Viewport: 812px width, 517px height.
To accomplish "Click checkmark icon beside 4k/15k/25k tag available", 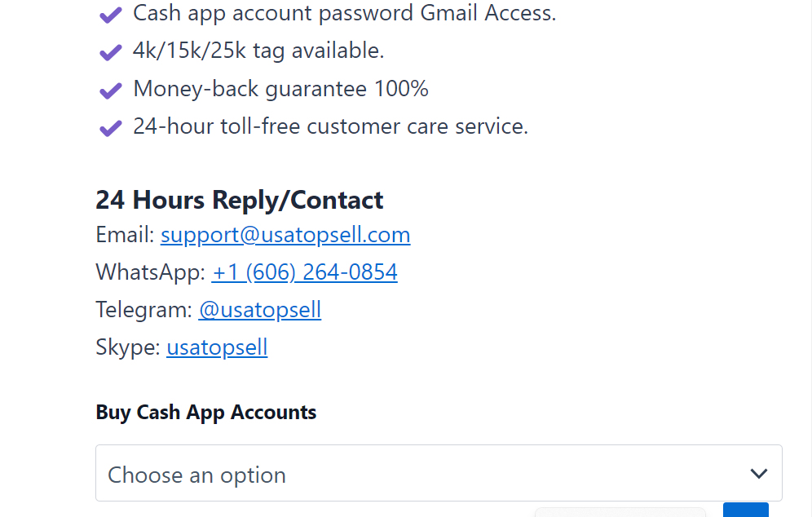I will pos(110,52).
